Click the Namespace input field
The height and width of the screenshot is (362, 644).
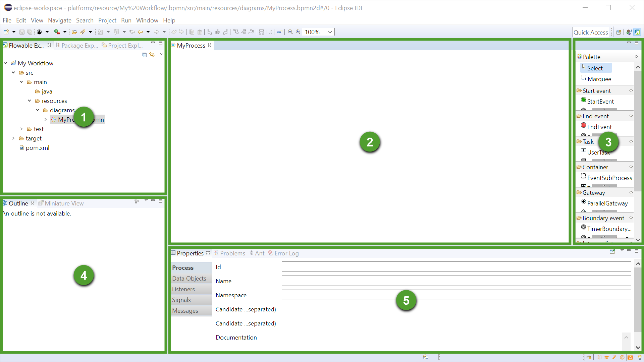pyautogui.click(x=456, y=295)
